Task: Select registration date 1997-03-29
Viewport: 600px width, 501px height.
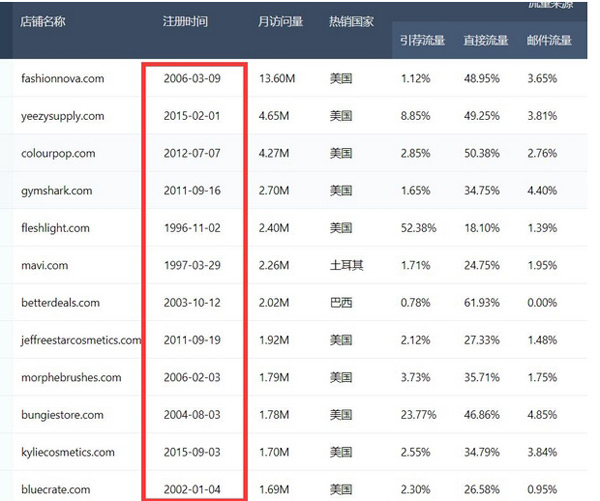Action: point(192,266)
